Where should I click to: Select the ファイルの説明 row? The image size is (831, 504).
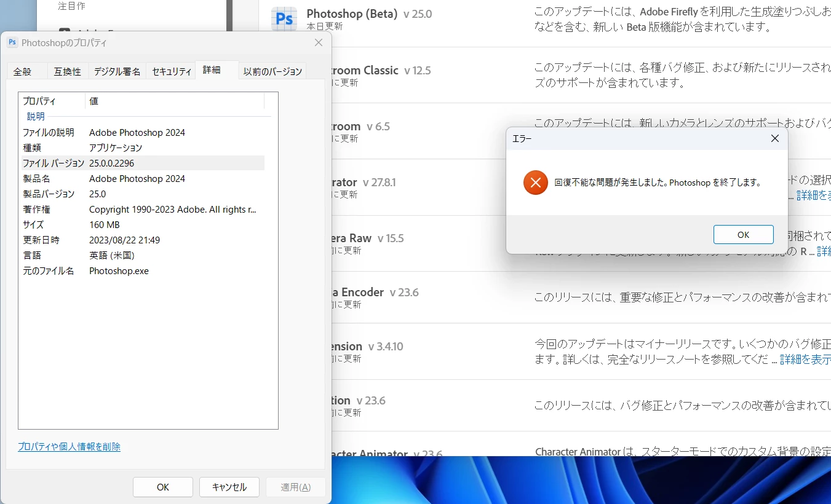(x=142, y=132)
